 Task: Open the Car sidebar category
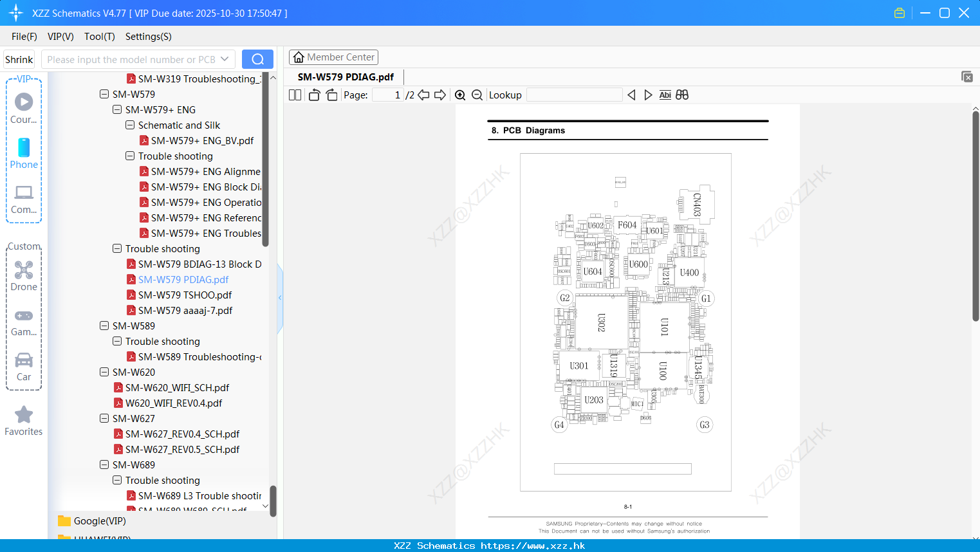point(24,367)
